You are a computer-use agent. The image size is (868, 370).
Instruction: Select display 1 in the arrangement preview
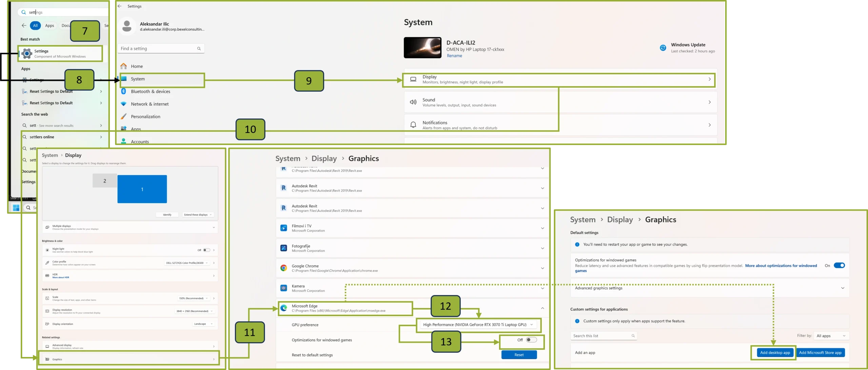(x=142, y=189)
